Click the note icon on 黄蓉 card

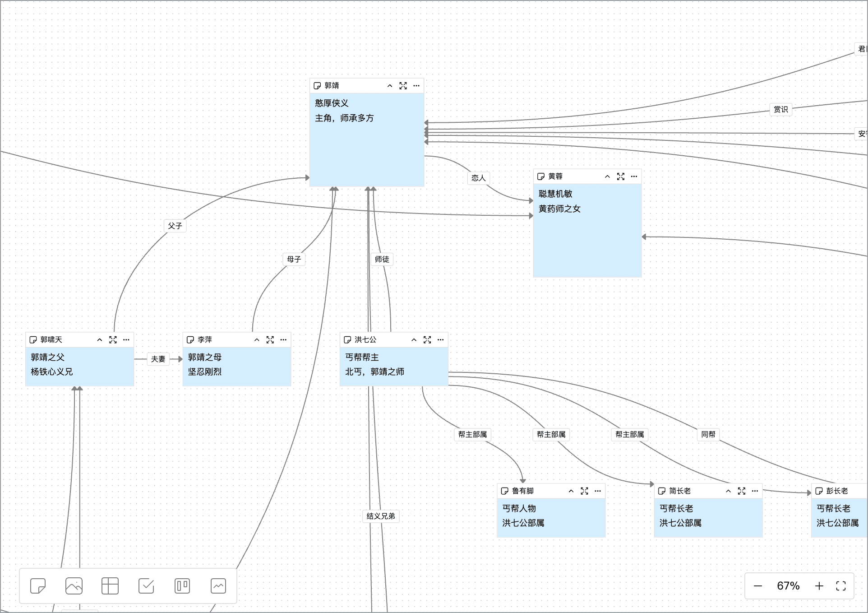tap(541, 176)
